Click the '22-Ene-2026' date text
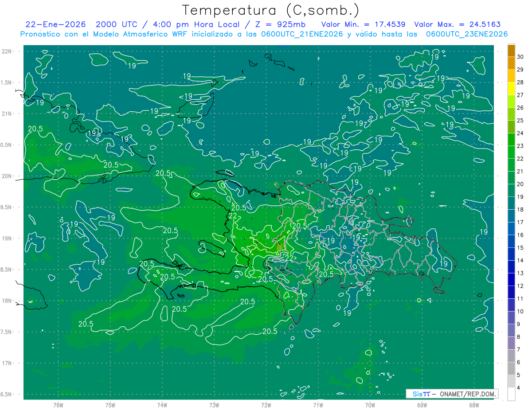The width and height of the screenshot is (532, 411). (x=56, y=24)
